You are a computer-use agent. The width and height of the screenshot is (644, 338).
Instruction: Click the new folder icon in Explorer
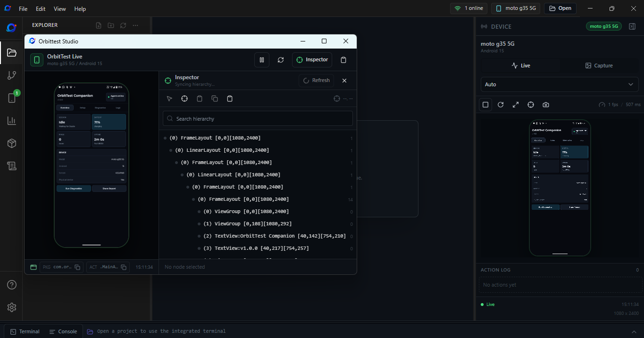pyautogui.click(x=111, y=25)
